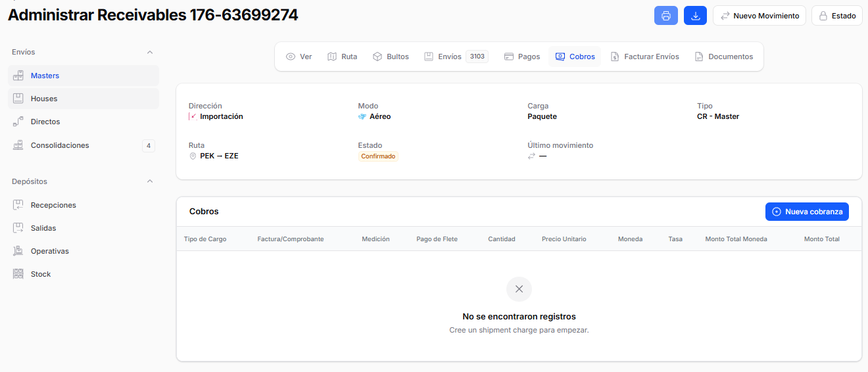Image resolution: width=868 pixels, height=372 pixels.
Task: Click the card icon on Pagos tab
Action: click(509, 57)
